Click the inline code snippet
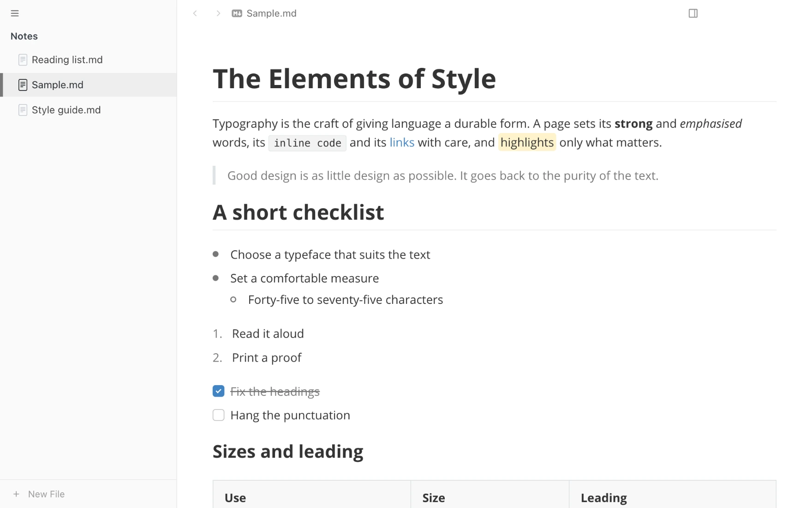Screen dimensions: 812x508 tap(307, 143)
